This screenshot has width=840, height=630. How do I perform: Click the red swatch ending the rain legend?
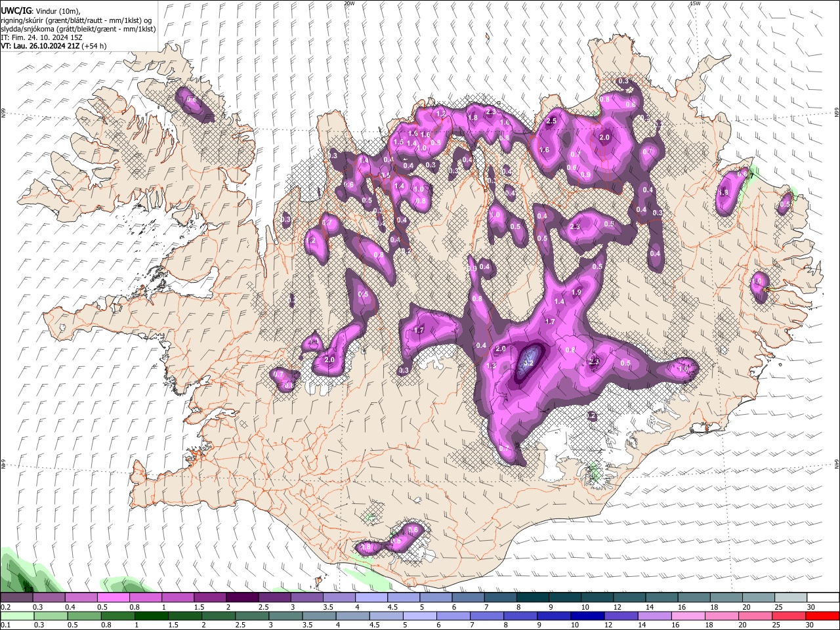823,616
